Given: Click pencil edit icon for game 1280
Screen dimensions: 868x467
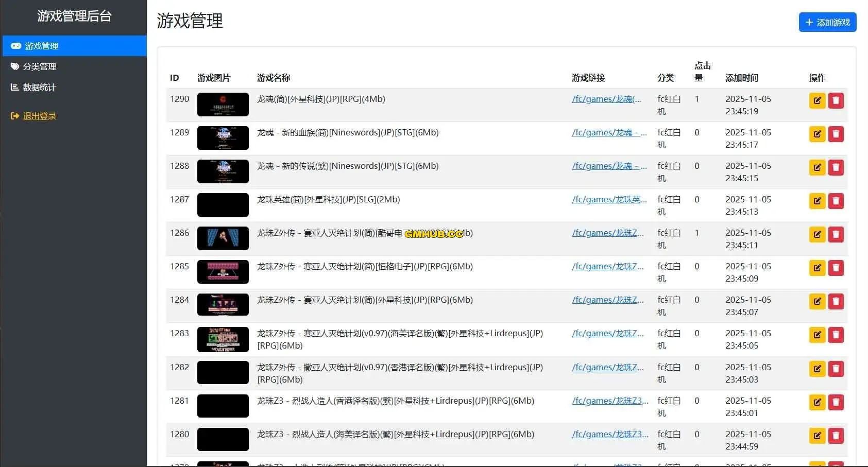Looking at the screenshot, I should [817, 436].
